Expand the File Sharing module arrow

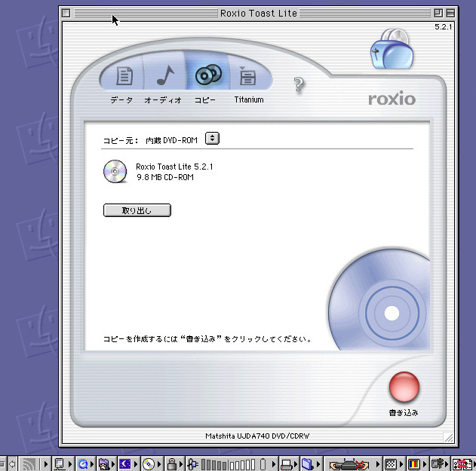pyautogui.click(x=113, y=464)
